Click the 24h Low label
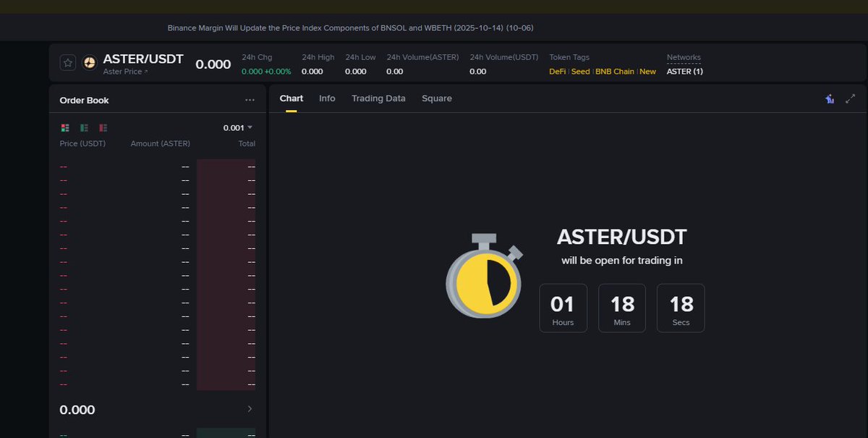The width and height of the screenshot is (868, 438). (x=360, y=57)
